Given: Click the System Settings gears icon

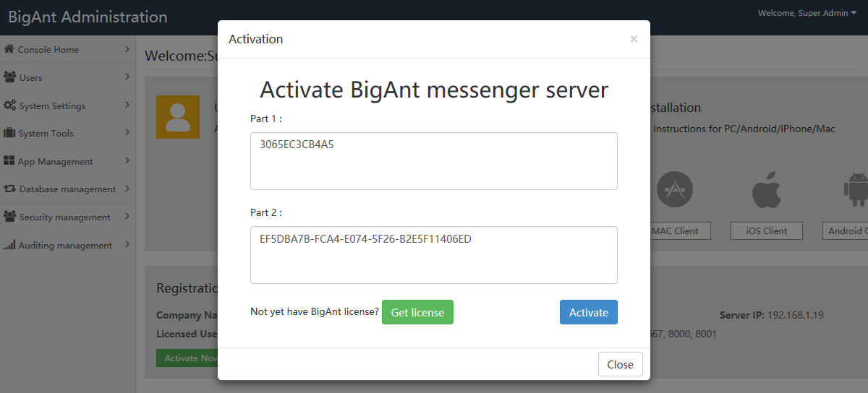Looking at the screenshot, I should [10, 105].
